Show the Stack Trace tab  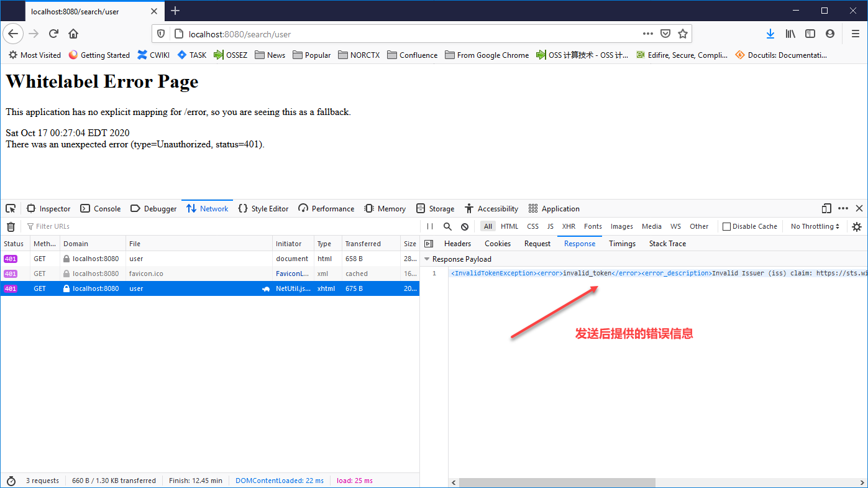pos(667,244)
